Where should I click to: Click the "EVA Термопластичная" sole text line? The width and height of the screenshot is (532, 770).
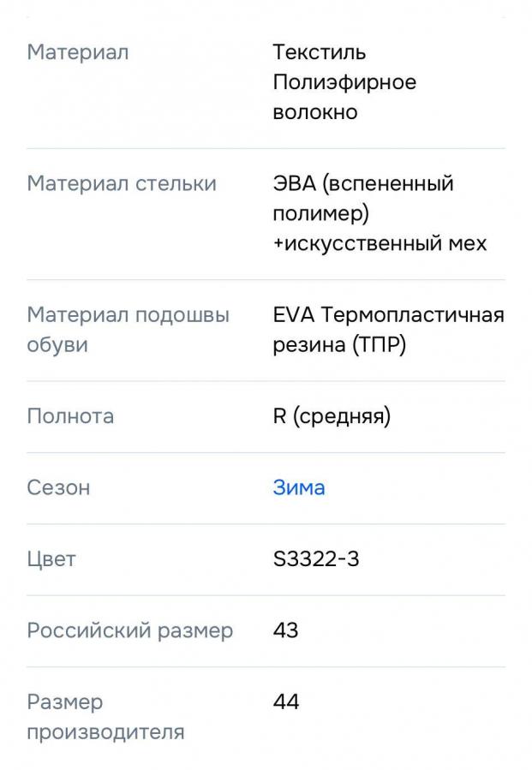tap(388, 314)
